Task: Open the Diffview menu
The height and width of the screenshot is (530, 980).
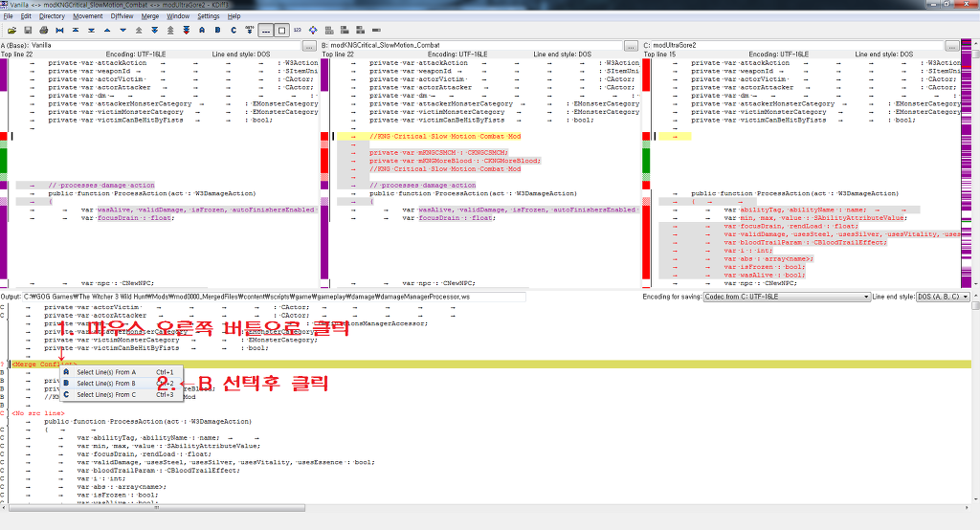Action: [122, 16]
